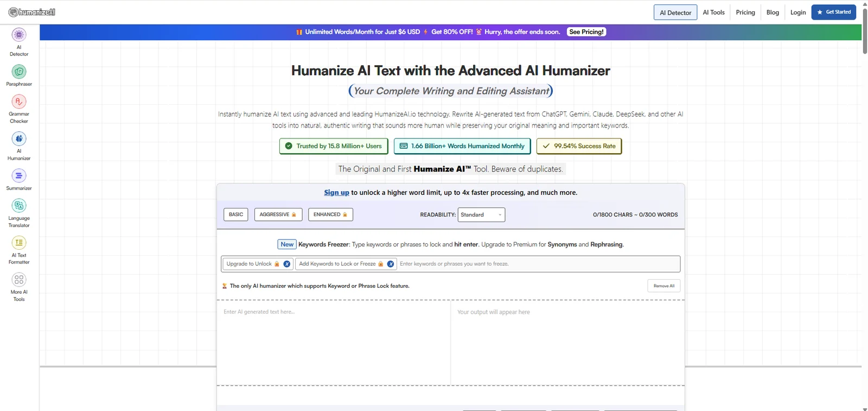
Task: Click the 1.66 Billion+ Words Humanized badge
Action: (x=462, y=146)
